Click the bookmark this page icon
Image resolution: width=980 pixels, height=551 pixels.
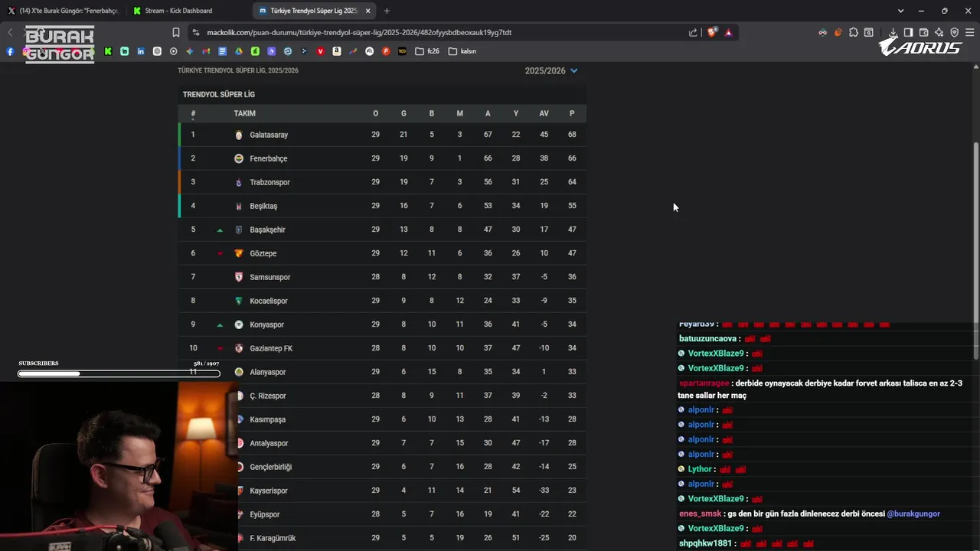(176, 32)
